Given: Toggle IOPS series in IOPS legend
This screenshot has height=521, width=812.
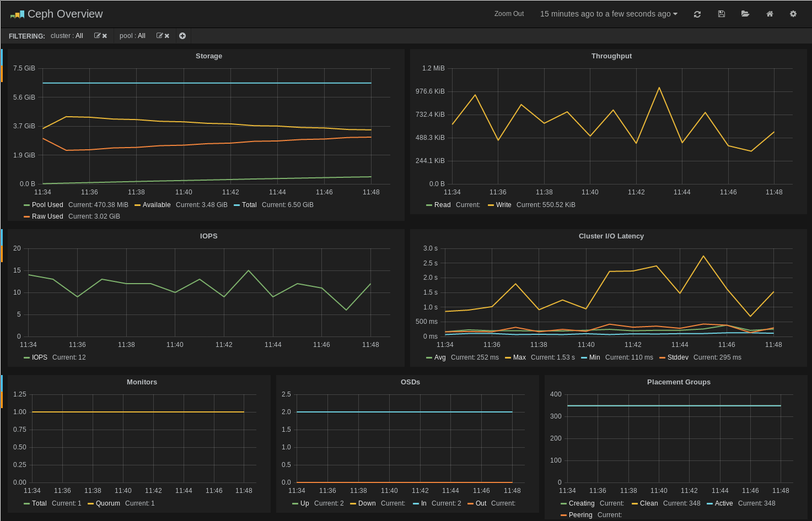Looking at the screenshot, I should (40, 357).
